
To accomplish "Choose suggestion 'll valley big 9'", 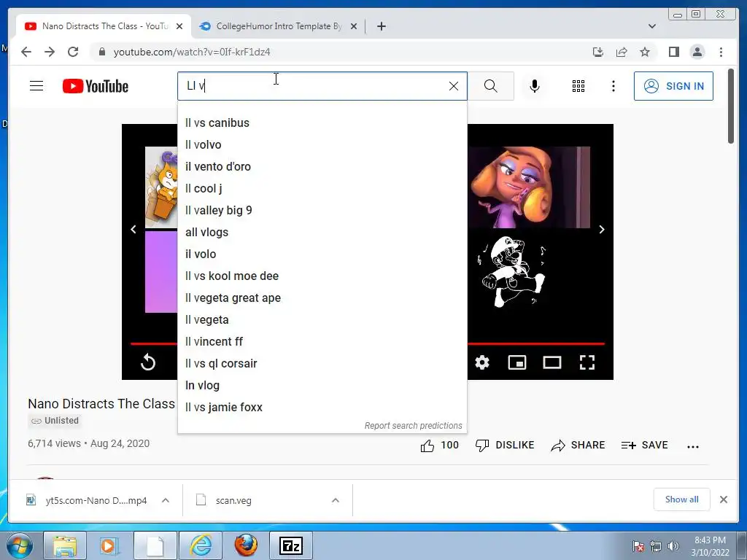I will 322,211.
